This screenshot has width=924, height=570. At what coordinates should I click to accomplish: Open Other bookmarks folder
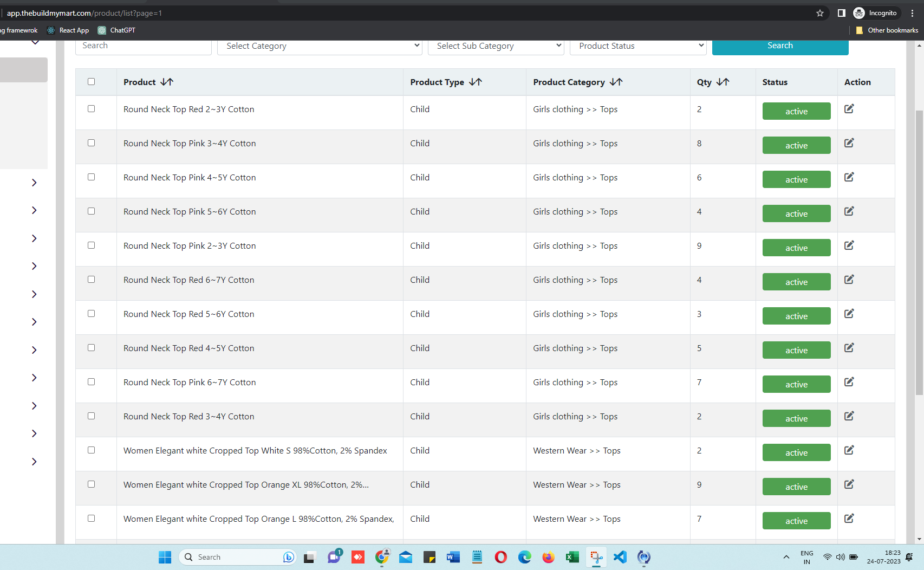point(887,30)
